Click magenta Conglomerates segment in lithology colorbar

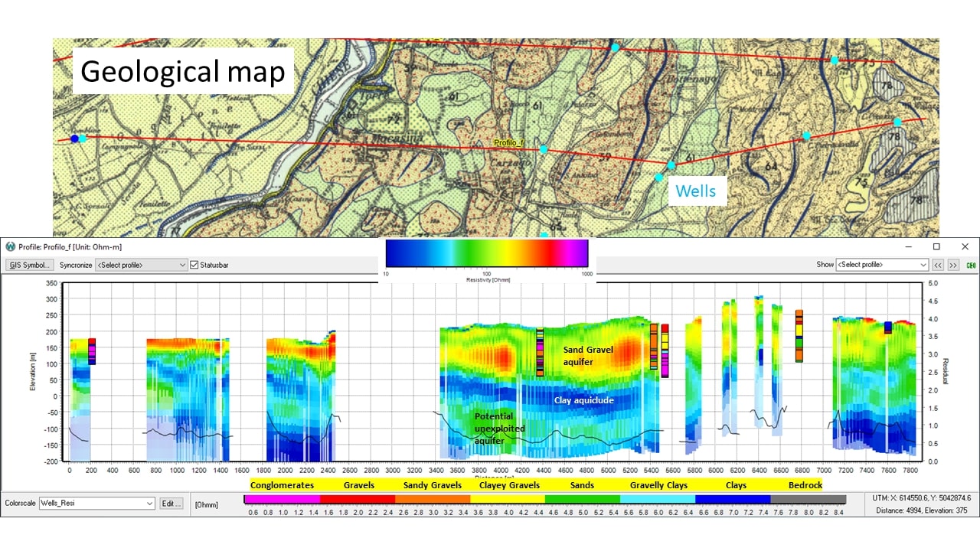point(282,499)
